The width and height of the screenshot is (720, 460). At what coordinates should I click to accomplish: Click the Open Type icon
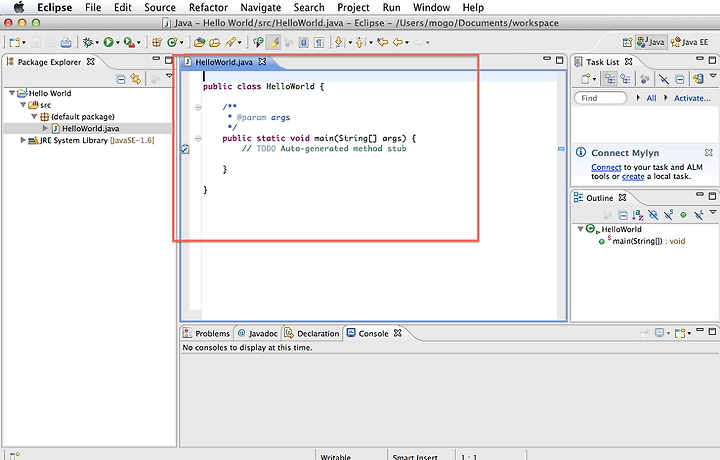click(x=199, y=43)
